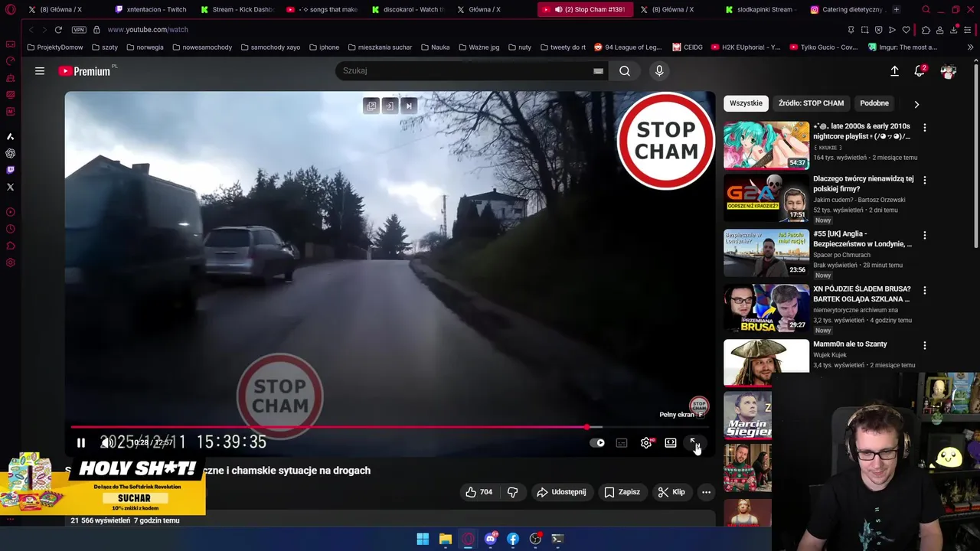
Task: Open the YouTube account avatar menu
Action: [948, 71]
